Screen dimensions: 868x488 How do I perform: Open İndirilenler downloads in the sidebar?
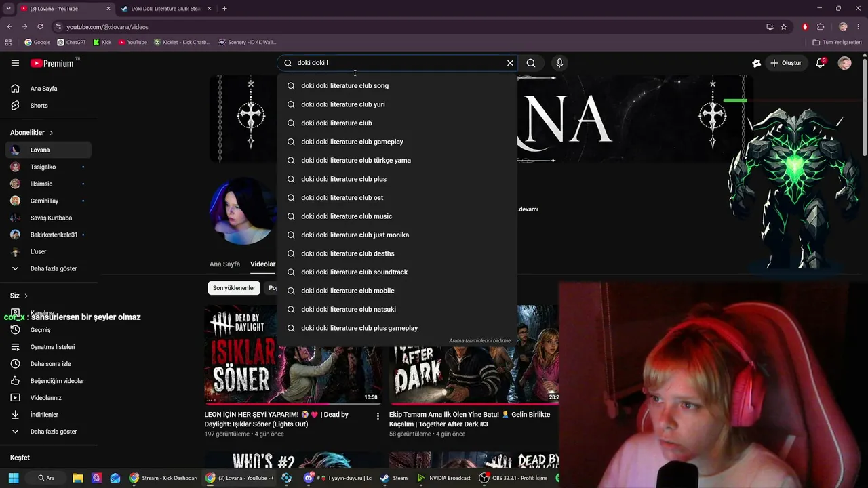pos(48,415)
